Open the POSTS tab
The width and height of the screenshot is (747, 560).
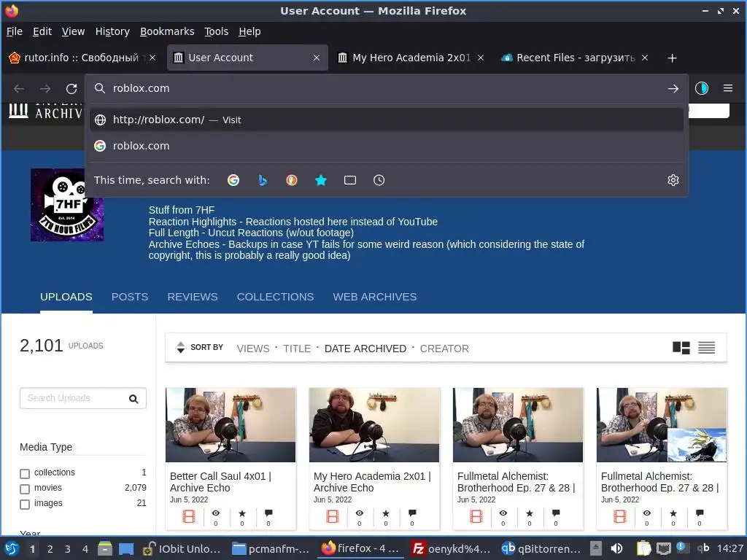point(130,297)
